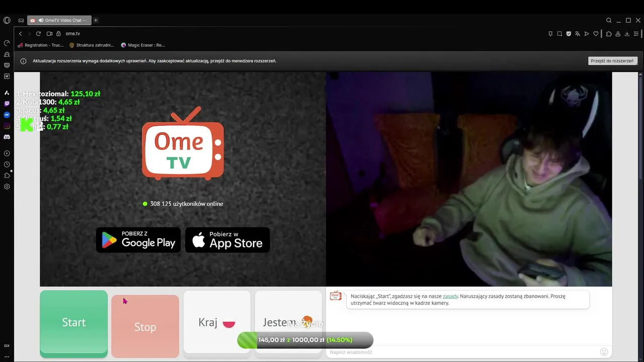Click the Hexitoziomal 125,10 zł leaderboard entry
The height and width of the screenshot is (362, 644).
(x=58, y=94)
